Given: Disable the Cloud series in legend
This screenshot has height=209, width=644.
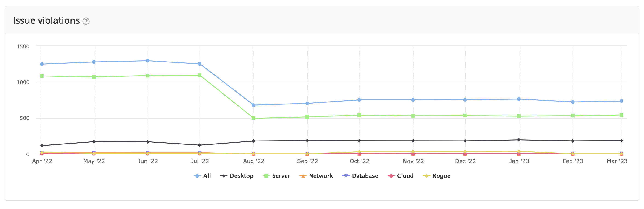Looking at the screenshot, I should pos(400,176).
